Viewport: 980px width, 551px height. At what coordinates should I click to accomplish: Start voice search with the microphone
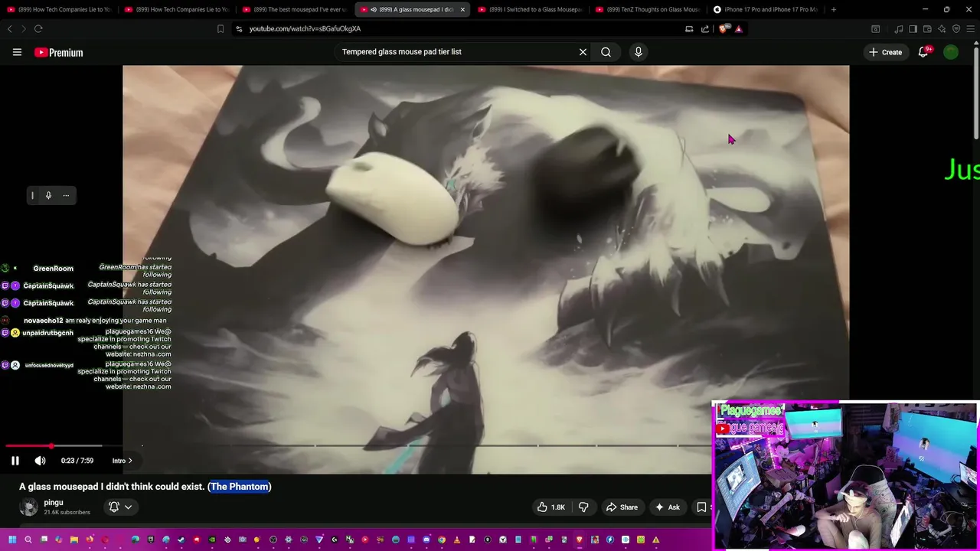[638, 52]
